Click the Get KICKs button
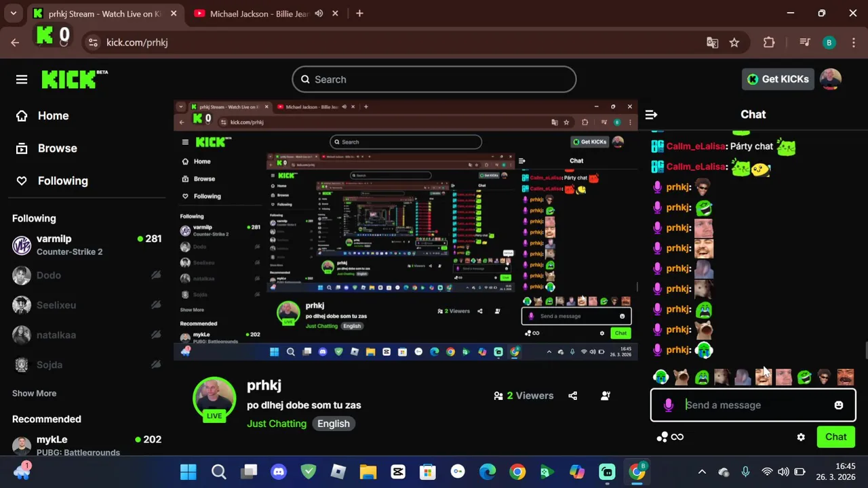Viewport: 868px width, 488px height. click(778, 79)
